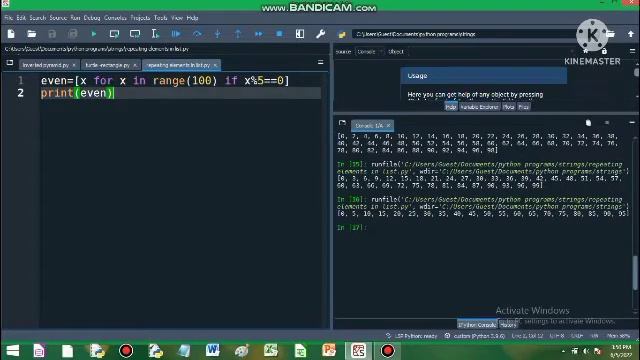Expand the Help source Console dropdown

click(369, 51)
